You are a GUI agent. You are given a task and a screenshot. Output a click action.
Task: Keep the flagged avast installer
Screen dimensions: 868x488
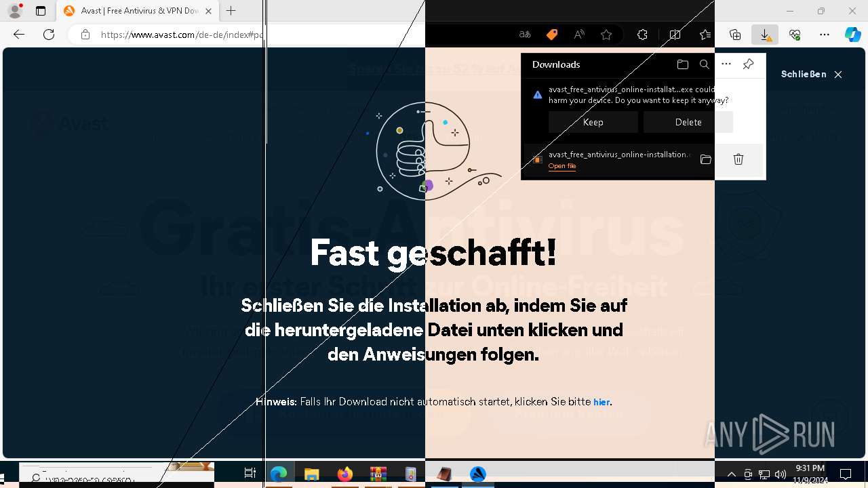point(593,122)
